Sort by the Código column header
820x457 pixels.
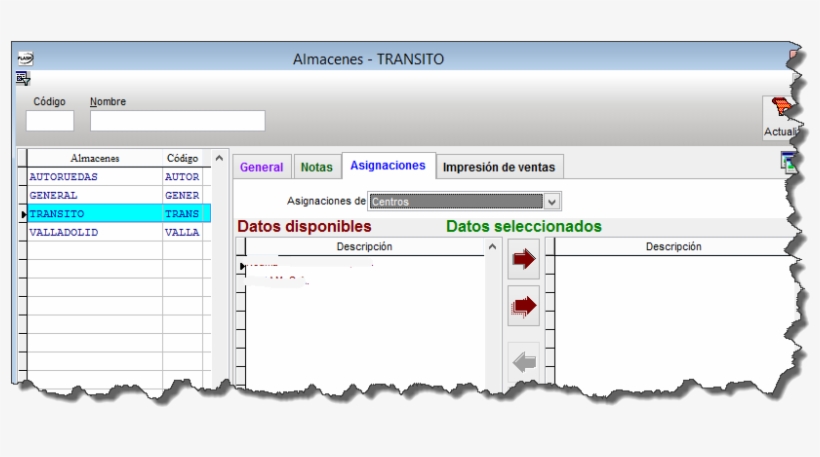182,158
